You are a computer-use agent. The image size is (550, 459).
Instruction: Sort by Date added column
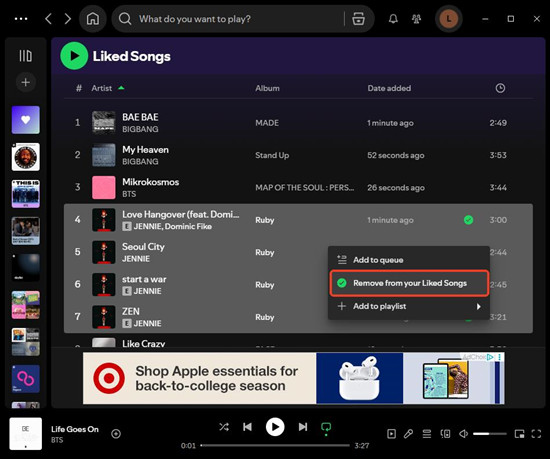[389, 88]
